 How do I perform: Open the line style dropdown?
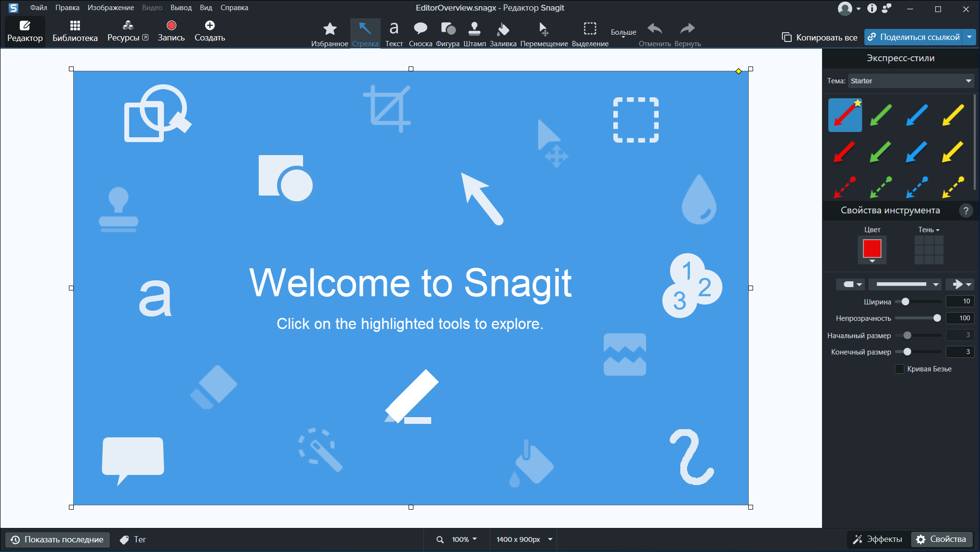(905, 285)
